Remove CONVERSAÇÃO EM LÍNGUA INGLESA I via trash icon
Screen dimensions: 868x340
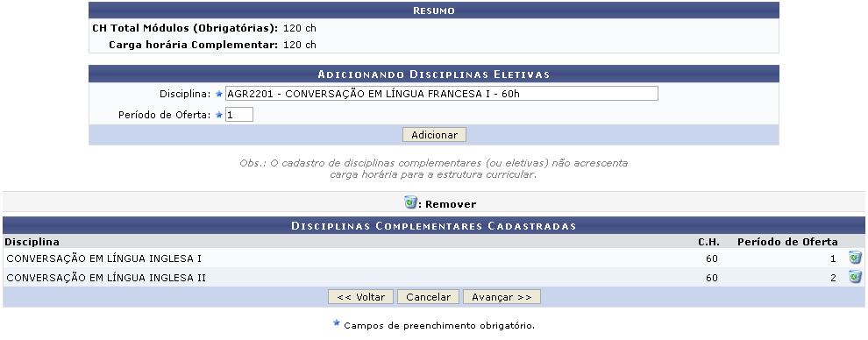tap(855, 258)
